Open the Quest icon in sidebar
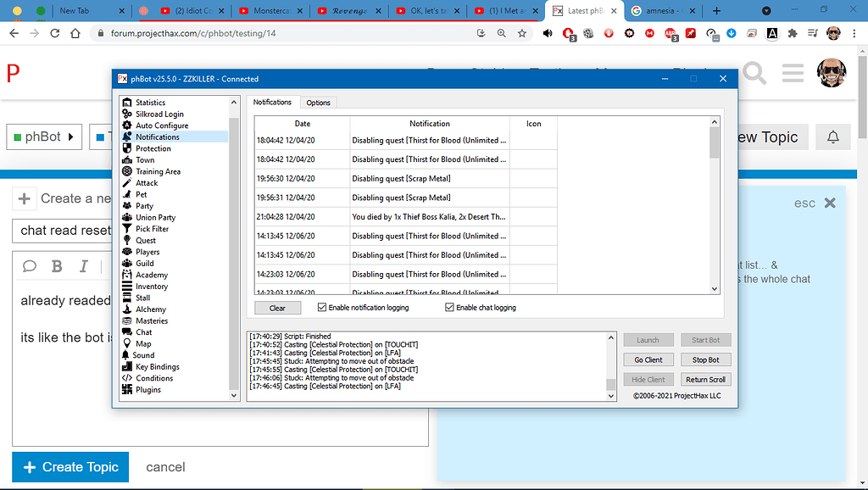Screen dimensions: 868x490 pyautogui.click(x=127, y=240)
